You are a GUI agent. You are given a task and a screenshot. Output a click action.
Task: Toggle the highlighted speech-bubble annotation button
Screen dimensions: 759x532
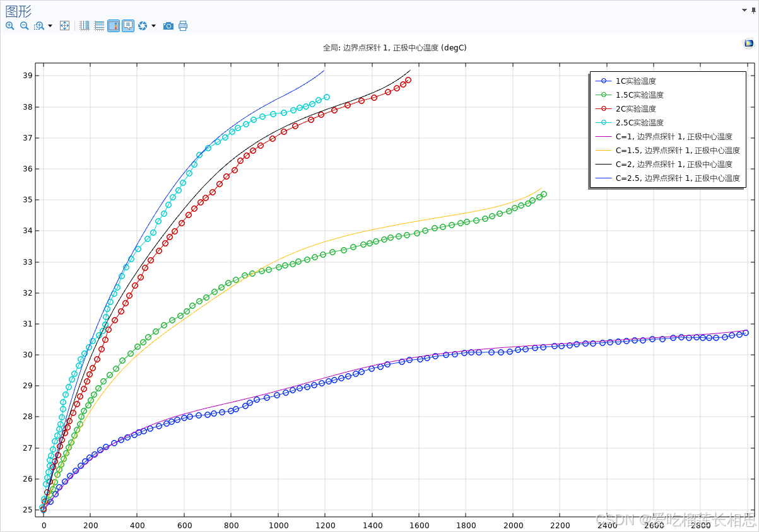[128, 26]
